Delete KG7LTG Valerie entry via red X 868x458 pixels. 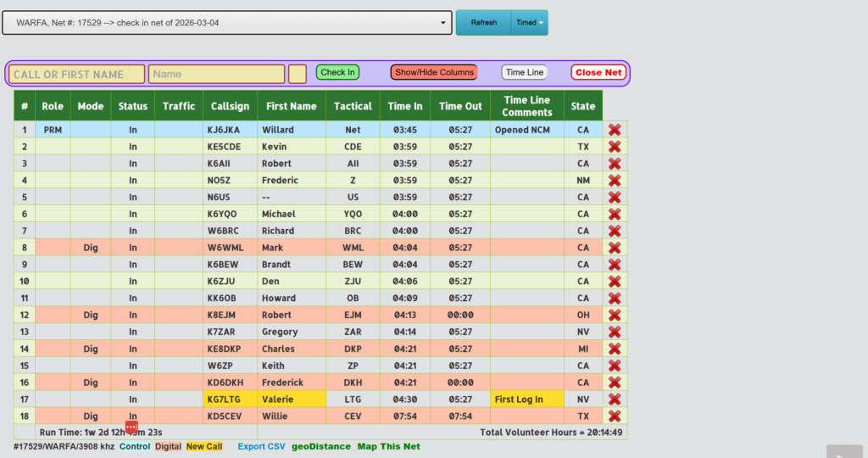615,399
